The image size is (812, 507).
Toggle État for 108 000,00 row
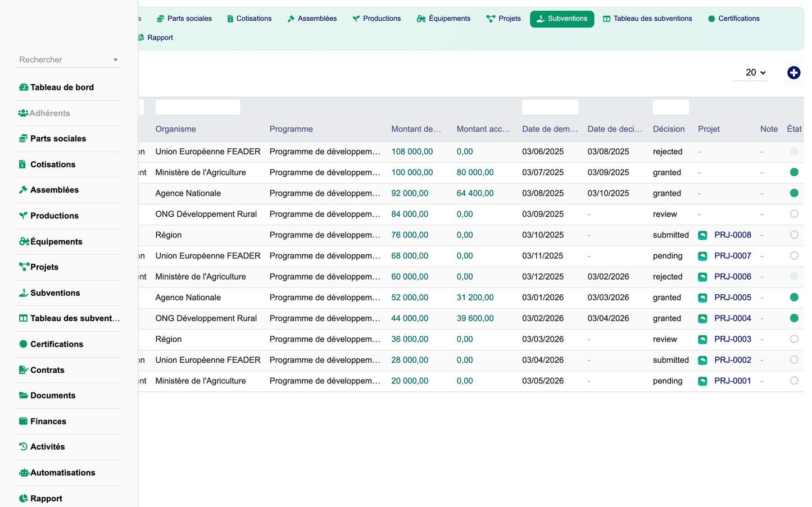tap(794, 152)
